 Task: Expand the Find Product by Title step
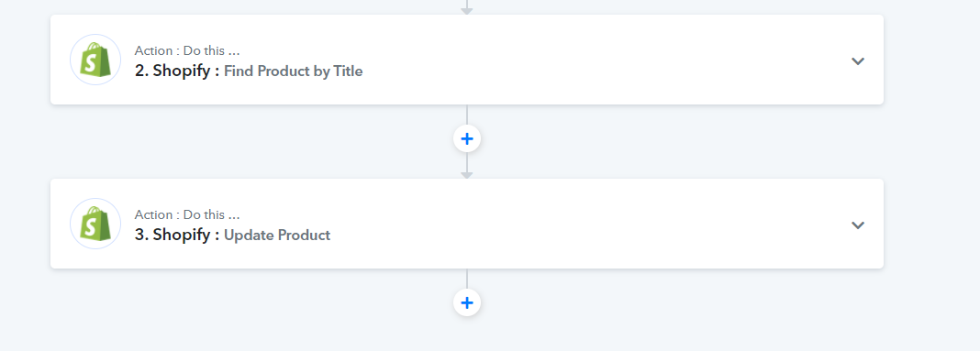857,60
